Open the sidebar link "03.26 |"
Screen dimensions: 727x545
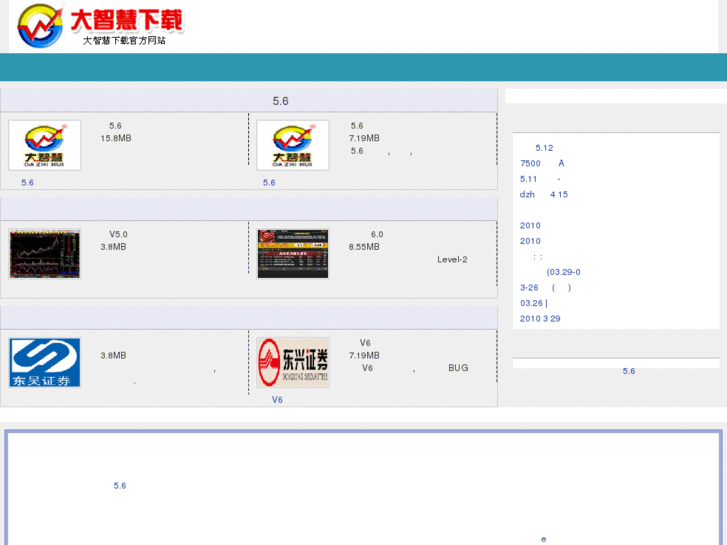(x=534, y=303)
